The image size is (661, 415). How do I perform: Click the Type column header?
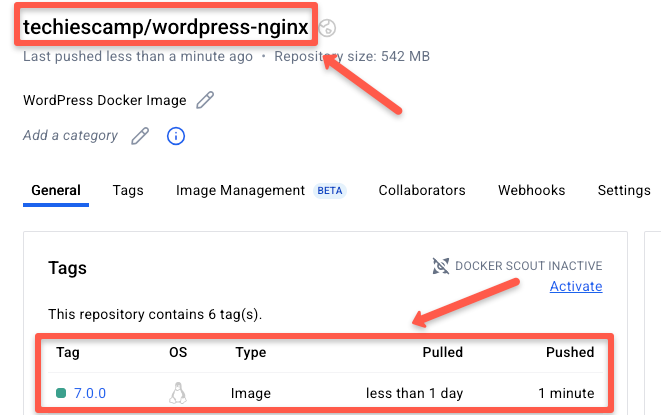click(251, 352)
